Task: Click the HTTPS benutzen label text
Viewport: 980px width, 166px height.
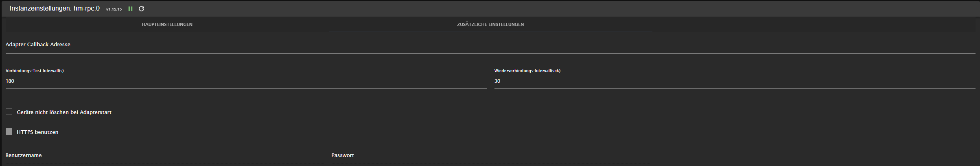Action: coord(37,132)
